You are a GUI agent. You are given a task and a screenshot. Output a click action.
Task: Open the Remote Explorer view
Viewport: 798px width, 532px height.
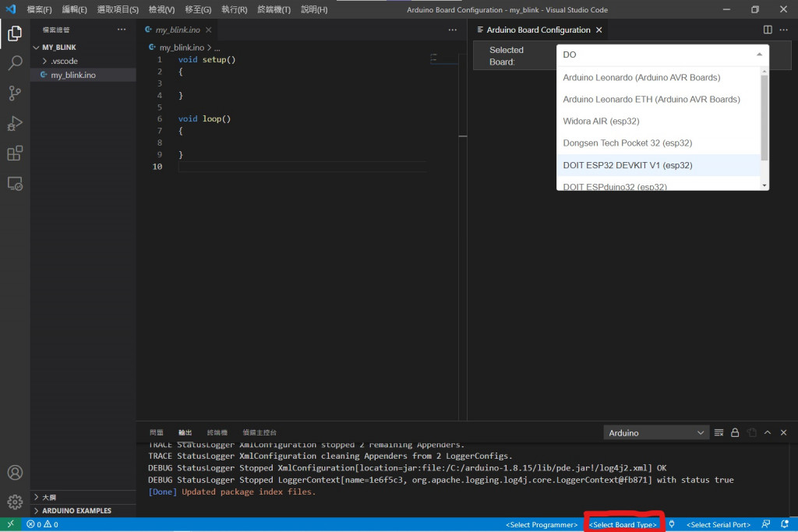click(15, 183)
